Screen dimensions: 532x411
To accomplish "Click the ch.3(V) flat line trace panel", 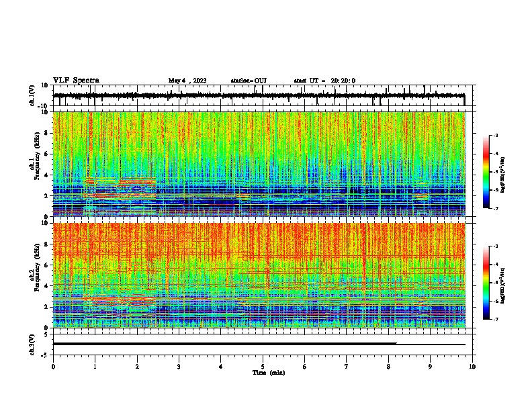I will pyautogui.click(x=263, y=345).
